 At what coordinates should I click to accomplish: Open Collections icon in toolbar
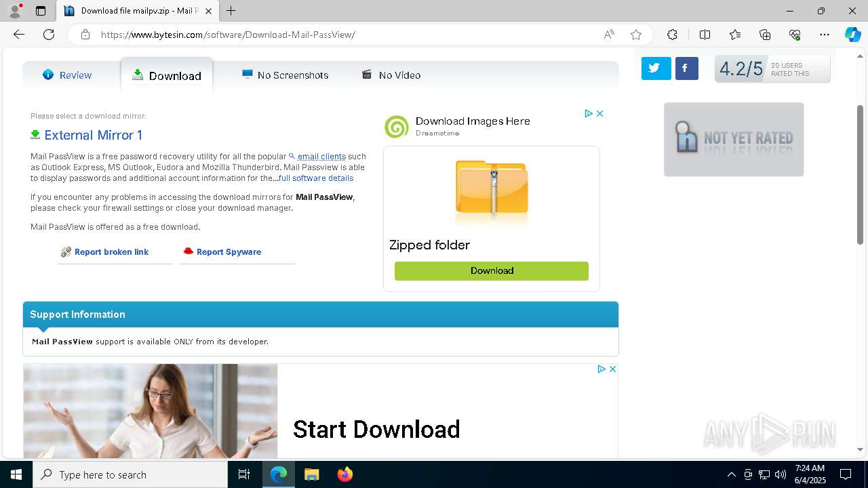pos(765,35)
